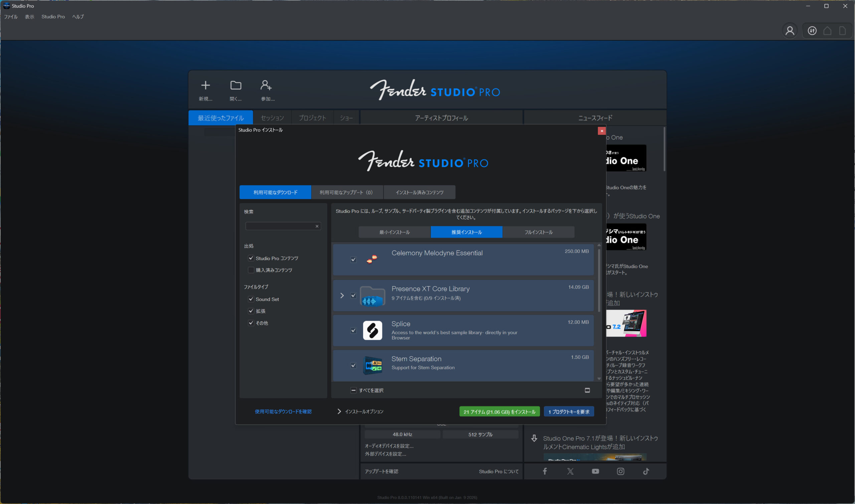Click the home icon in top toolbar

coord(827,31)
